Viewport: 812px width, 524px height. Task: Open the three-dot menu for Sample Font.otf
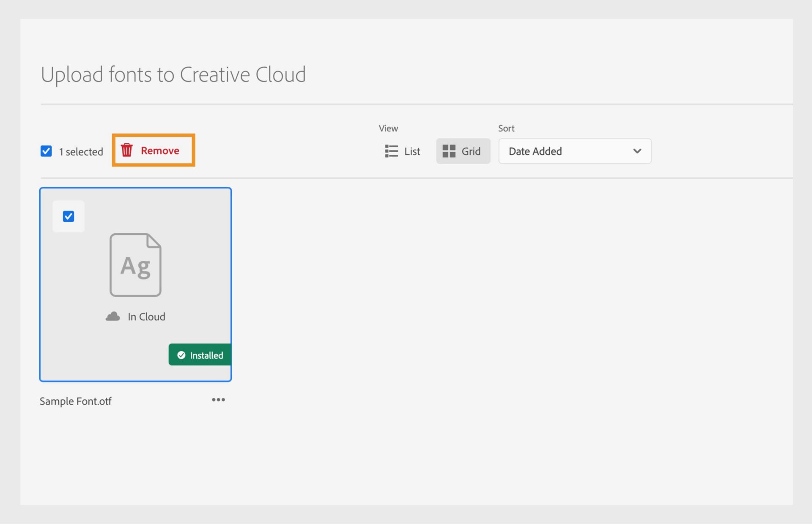[218, 400]
